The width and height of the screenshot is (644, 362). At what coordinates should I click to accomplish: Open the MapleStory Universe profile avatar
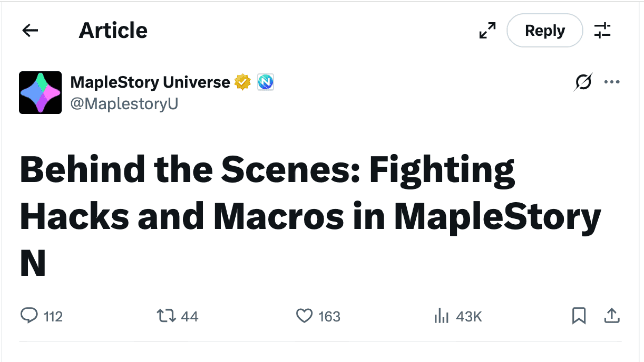tap(41, 93)
